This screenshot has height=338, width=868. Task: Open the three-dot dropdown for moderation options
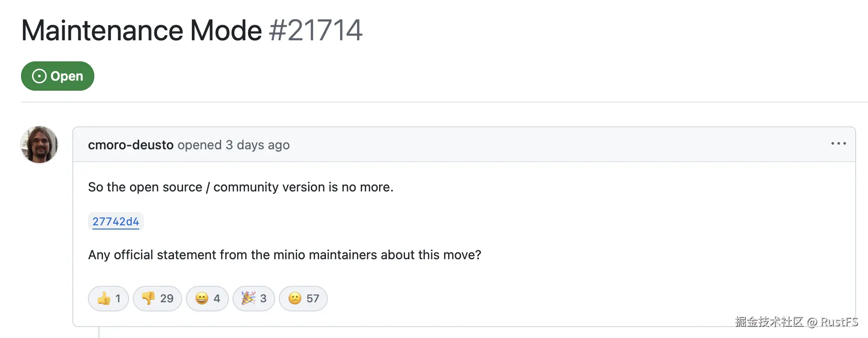[x=838, y=144]
